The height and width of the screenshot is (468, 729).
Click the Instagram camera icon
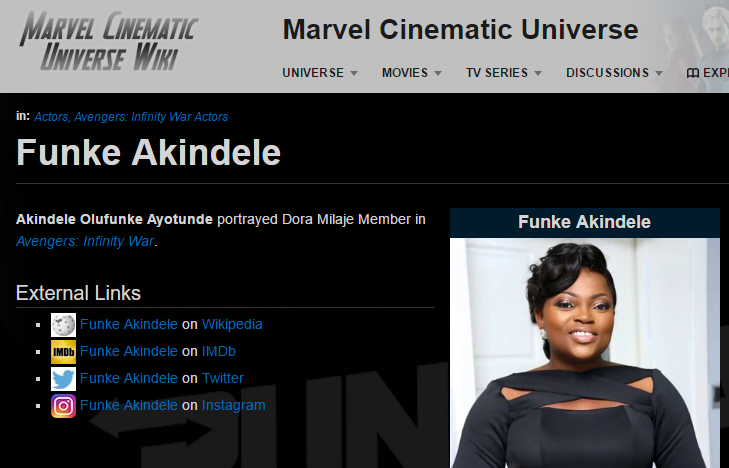[x=63, y=406]
